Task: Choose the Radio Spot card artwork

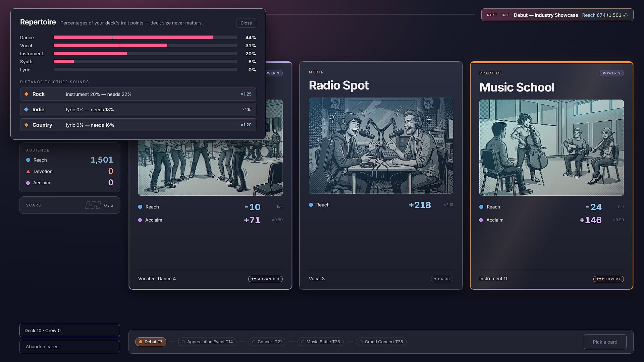Action: [x=381, y=145]
